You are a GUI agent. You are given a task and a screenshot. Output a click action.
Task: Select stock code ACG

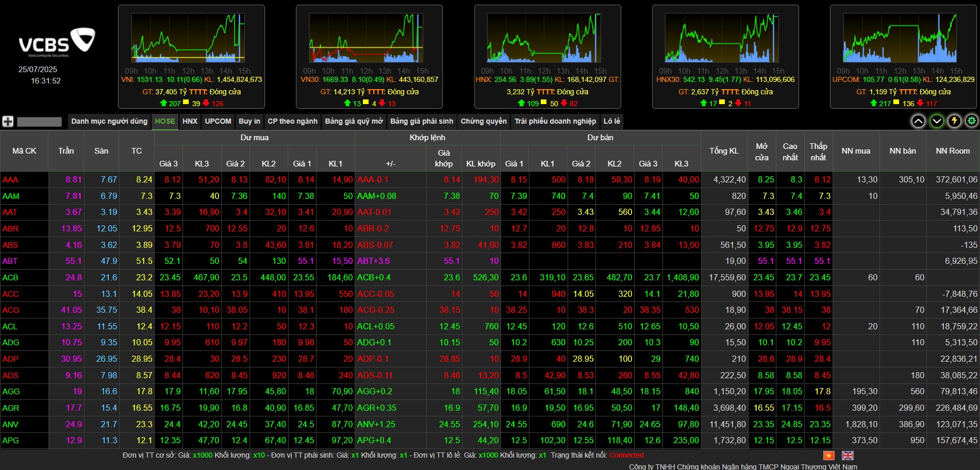click(11, 310)
